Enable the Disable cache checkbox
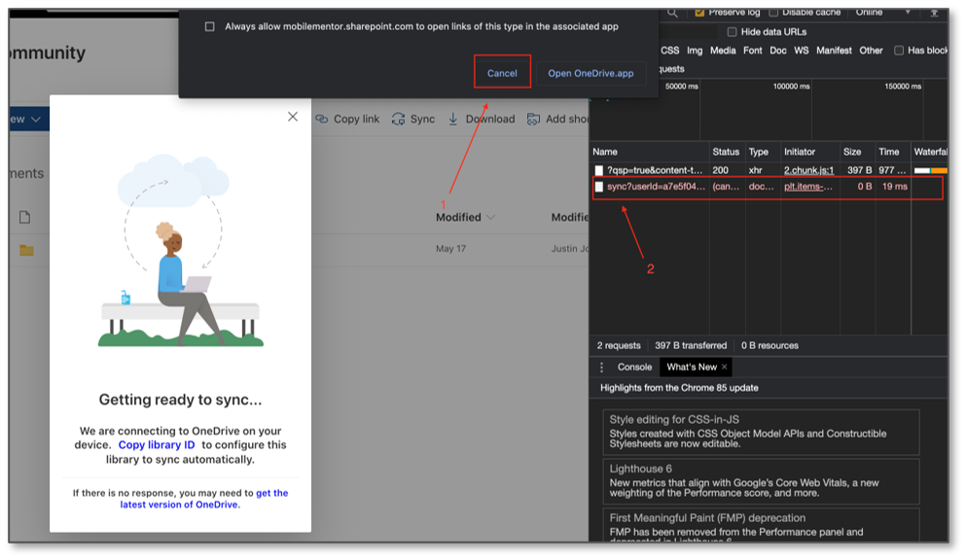966x560 pixels. (x=773, y=13)
